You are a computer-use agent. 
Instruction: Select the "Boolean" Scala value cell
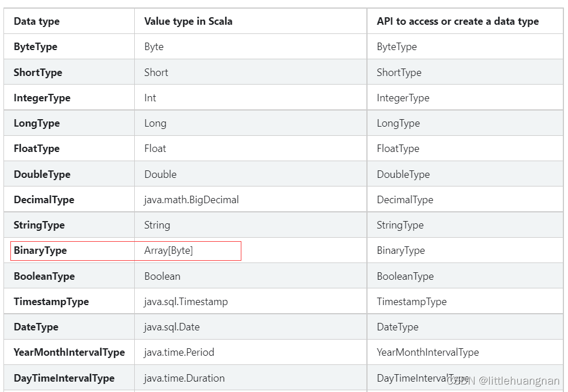[162, 276]
